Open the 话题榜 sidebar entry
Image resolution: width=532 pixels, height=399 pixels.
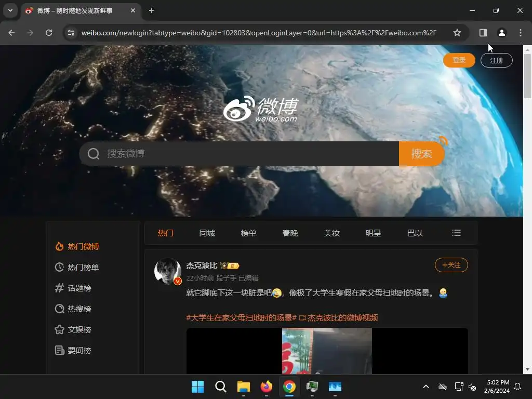point(73,288)
